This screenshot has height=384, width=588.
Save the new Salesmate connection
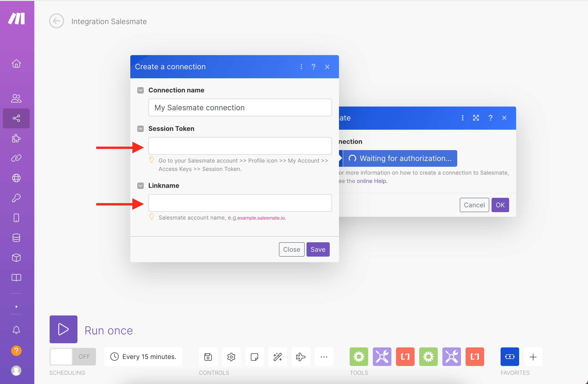[x=318, y=249]
